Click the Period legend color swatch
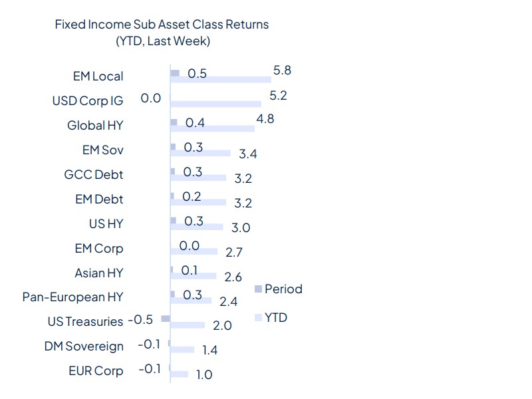 coord(258,289)
